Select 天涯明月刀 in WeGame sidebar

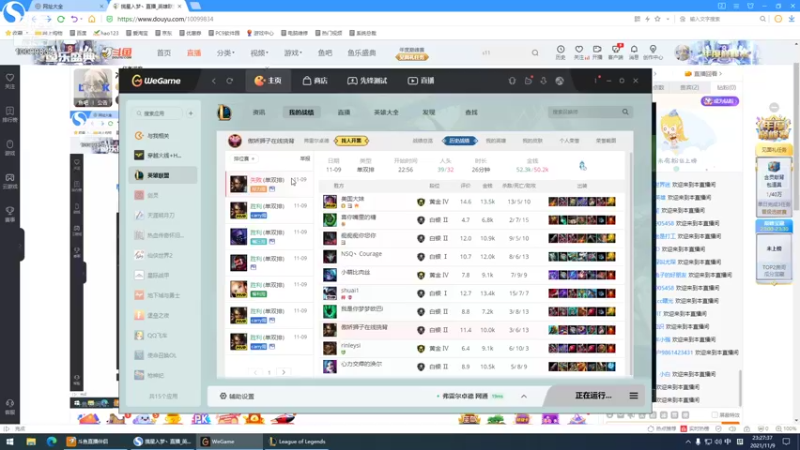pyautogui.click(x=163, y=215)
